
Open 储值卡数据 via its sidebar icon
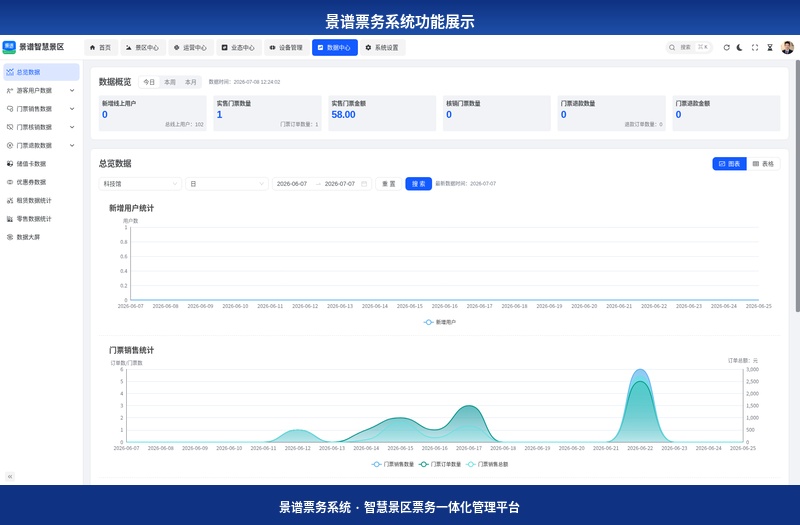10,164
